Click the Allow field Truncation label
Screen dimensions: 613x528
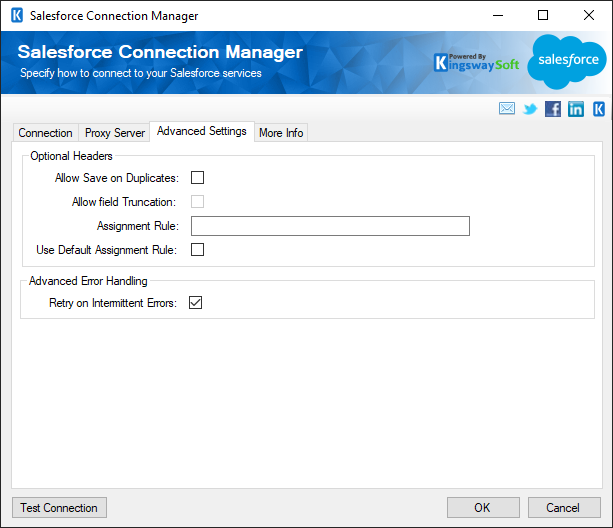pos(124,202)
